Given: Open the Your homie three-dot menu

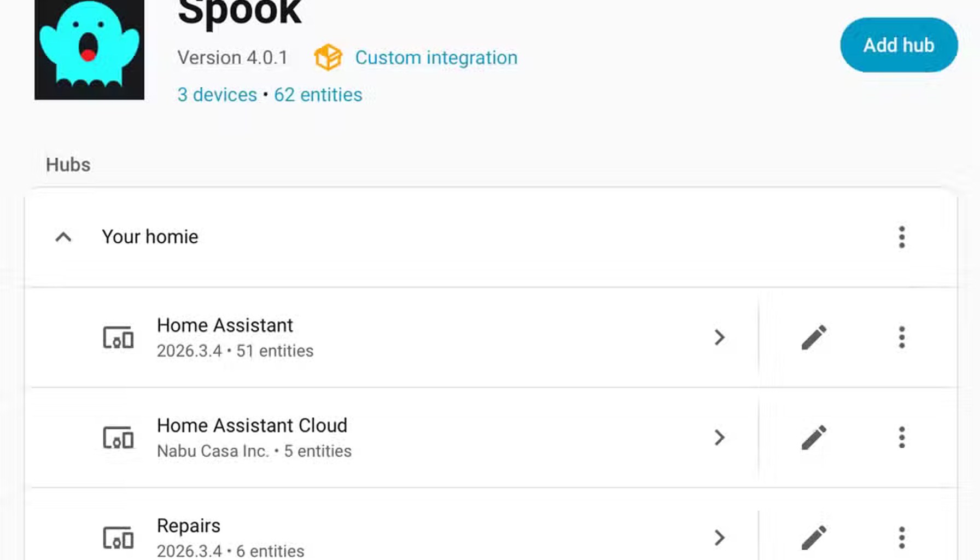Looking at the screenshot, I should click(902, 237).
